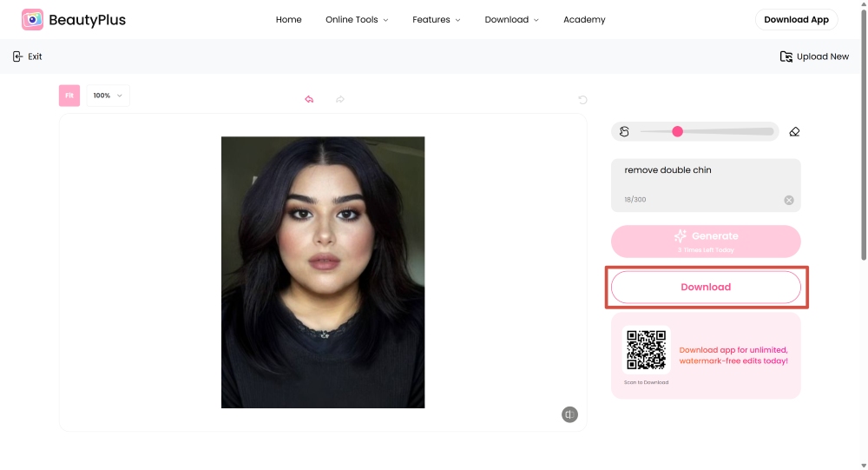Viewport: 868px width, 470px height.
Task: Expand the Features menu
Action: coord(437,19)
